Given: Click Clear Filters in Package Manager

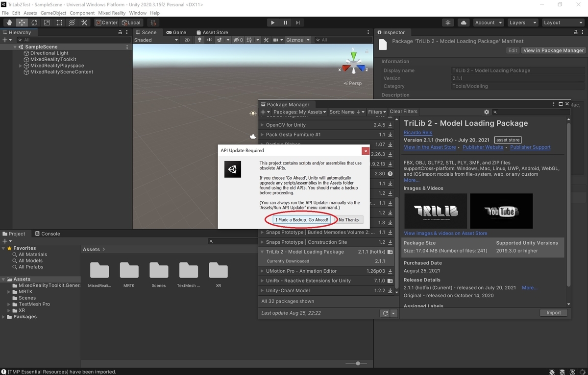Looking at the screenshot, I should [404, 112].
